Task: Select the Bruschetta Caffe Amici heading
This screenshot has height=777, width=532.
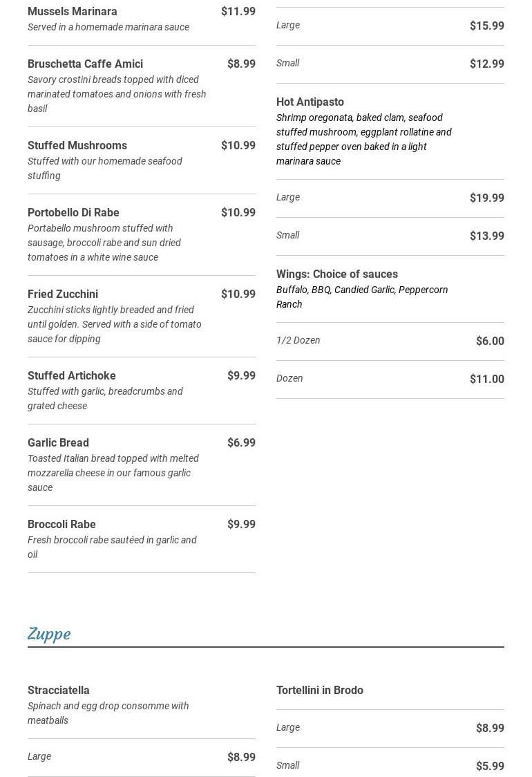Action: click(x=85, y=64)
